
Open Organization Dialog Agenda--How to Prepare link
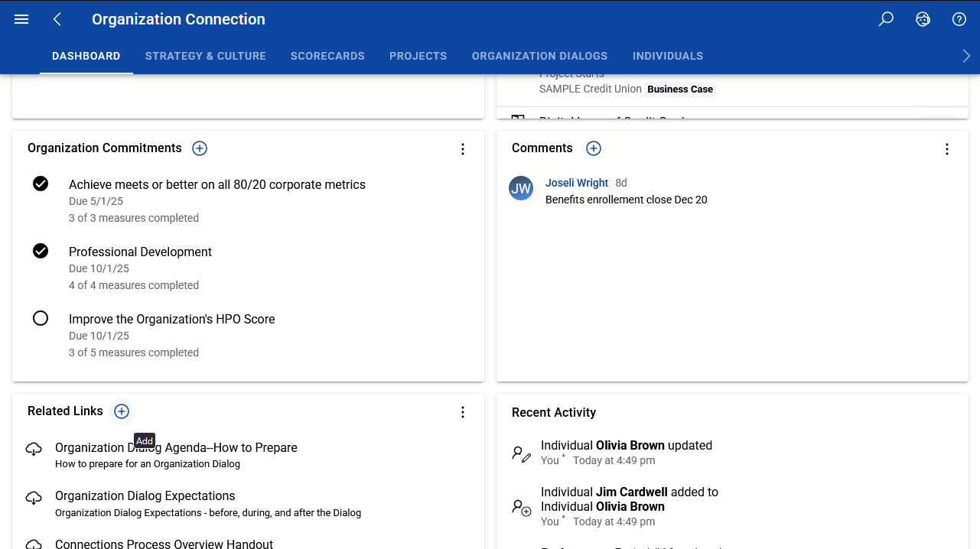click(x=176, y=447)
